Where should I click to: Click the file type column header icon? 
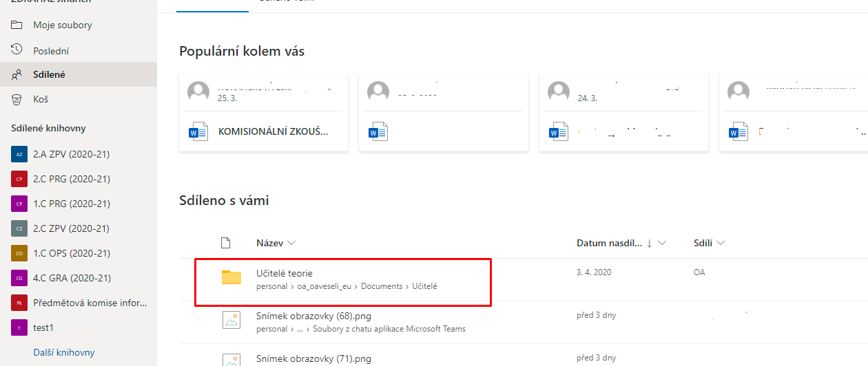tap(225, 243)
